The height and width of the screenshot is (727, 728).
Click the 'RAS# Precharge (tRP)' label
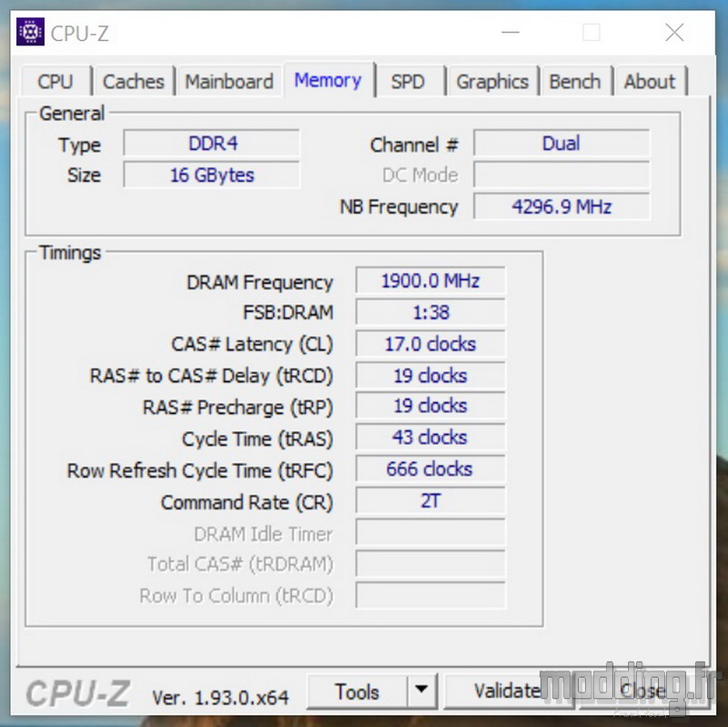coord(238,408)
